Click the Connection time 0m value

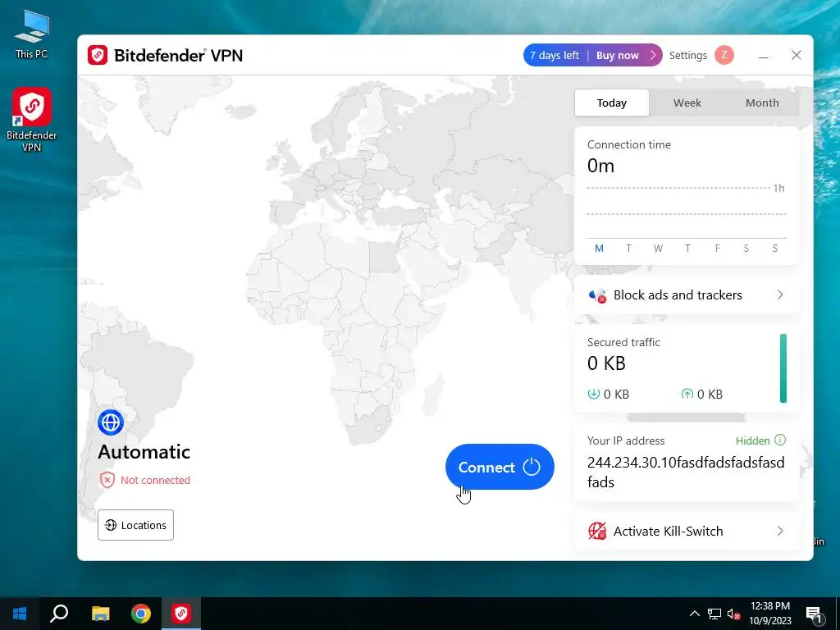coord(600,166)
